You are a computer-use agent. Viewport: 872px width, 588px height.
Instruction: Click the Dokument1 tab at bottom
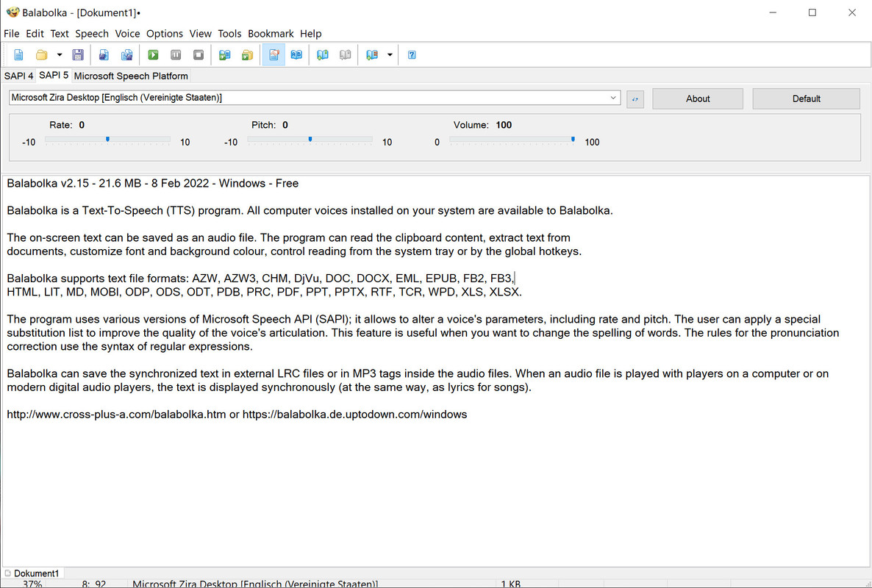tap(32, 573)
